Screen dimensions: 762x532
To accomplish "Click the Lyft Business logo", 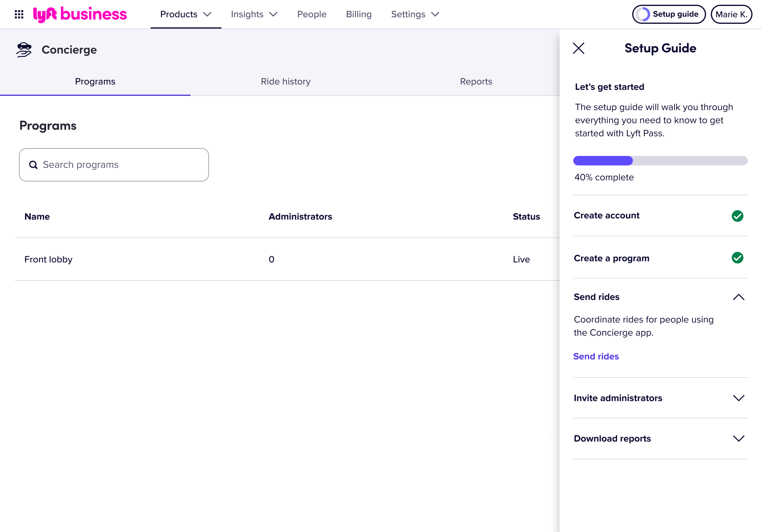I will pos(80,14).
